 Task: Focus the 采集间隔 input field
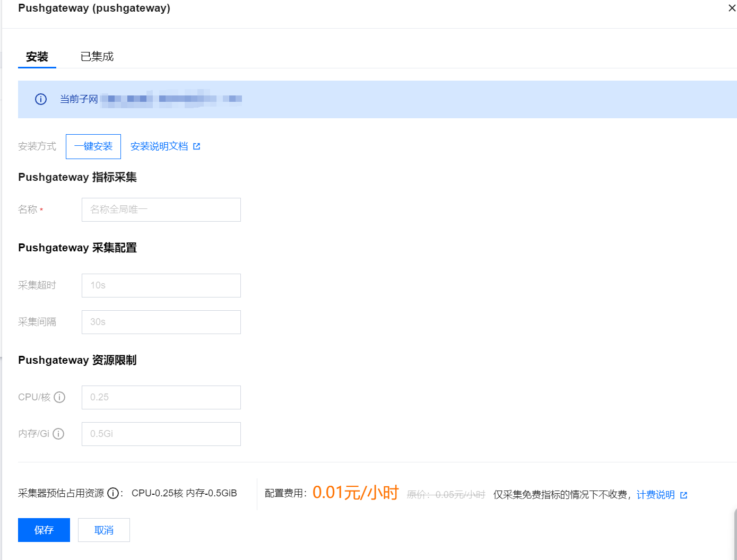161,322
